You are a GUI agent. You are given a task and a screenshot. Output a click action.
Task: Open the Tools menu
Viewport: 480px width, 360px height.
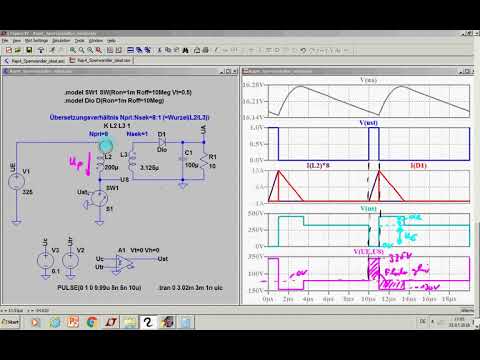coord(79,41)
